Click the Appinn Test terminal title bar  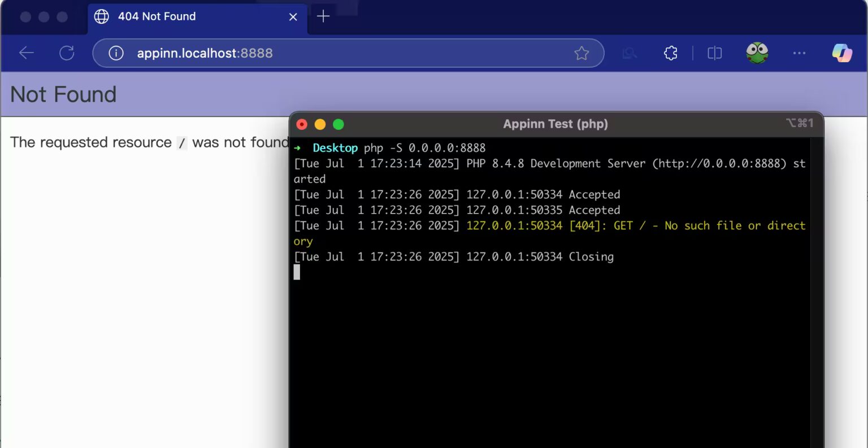[x=555, y=124]
